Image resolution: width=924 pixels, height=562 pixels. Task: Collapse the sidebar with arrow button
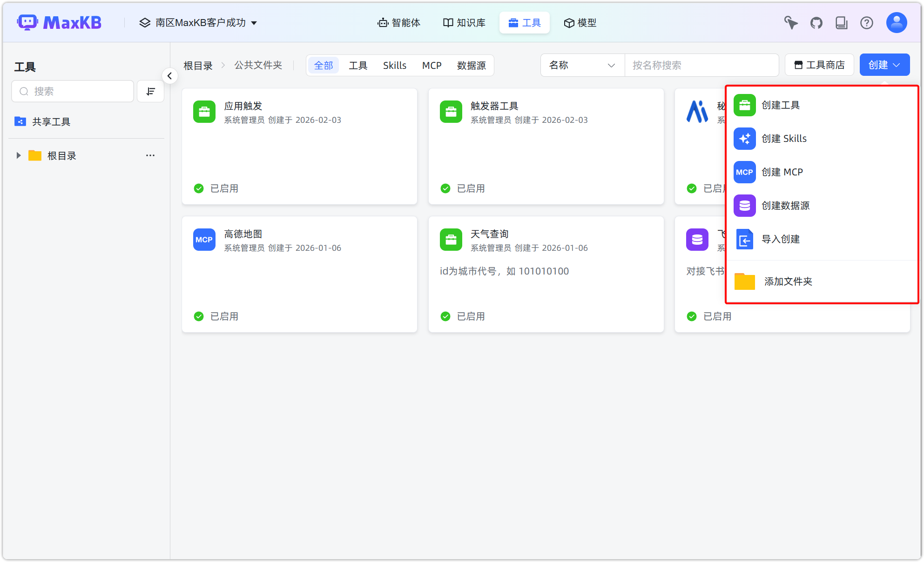tap(170, 76)
